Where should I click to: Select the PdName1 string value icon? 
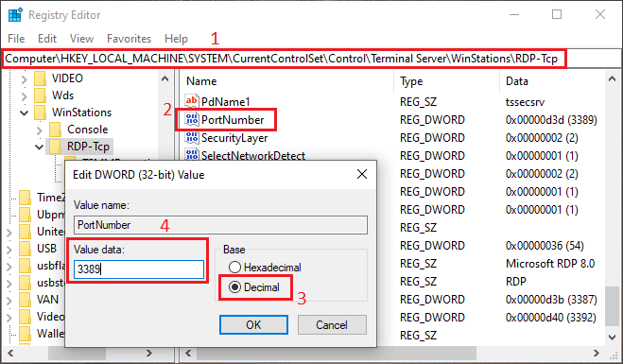[192, 101]
